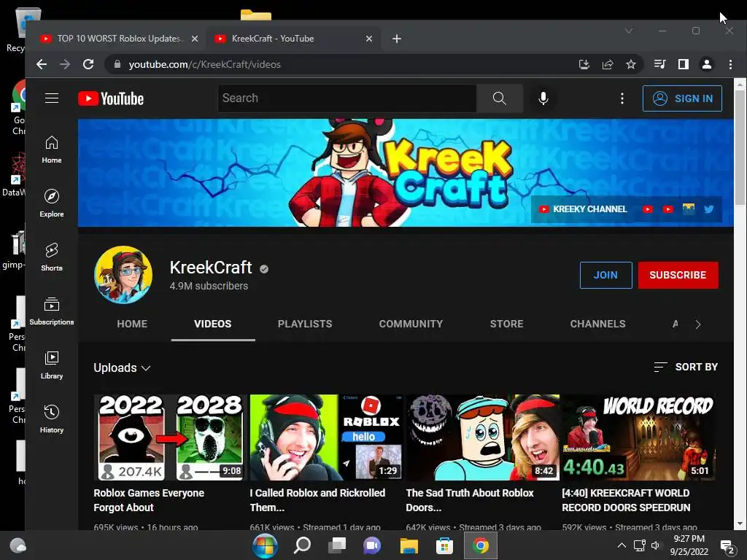Click the share page icon in address bar
The width and height of the screenshot is (747, 560).
point(608,64)
